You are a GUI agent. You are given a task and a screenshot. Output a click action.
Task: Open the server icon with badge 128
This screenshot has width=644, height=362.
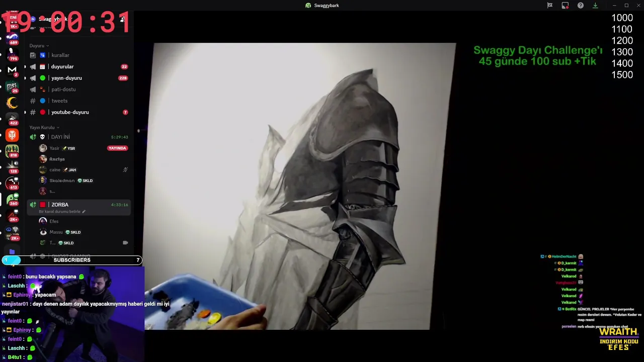[x=12, y=166]
